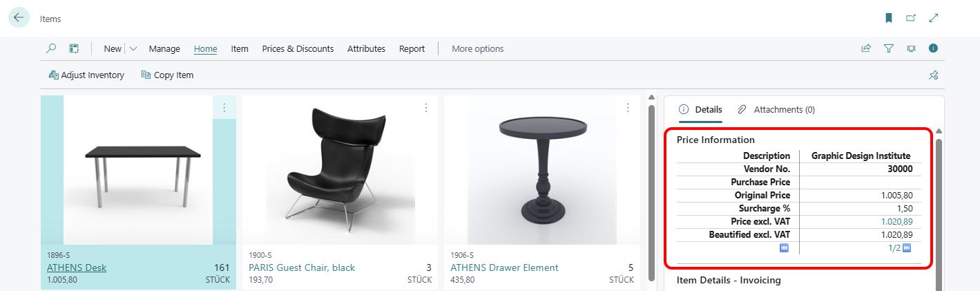Image resolution: width=980 pixels, height=291 pixels.
Task: Click the list view layout icon
Action: [x=74, y=48]
